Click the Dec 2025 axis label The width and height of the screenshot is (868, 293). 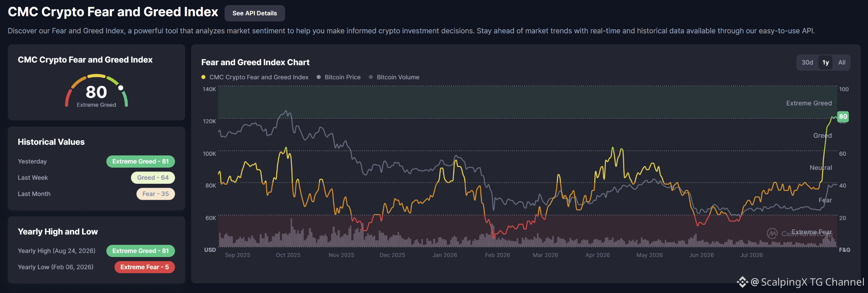[392, 255]
